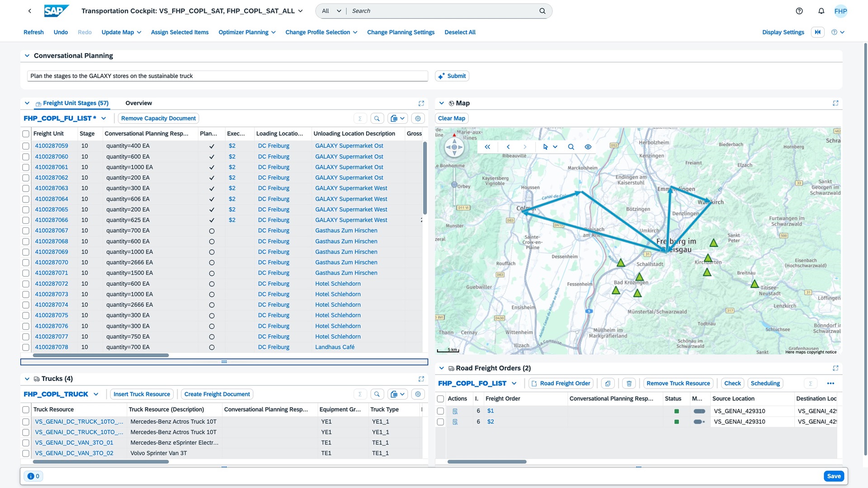Open Optimizer Planning dropdown
This screenshot has height=488, width=868.
pyautogui.click(x=247, y=32)
